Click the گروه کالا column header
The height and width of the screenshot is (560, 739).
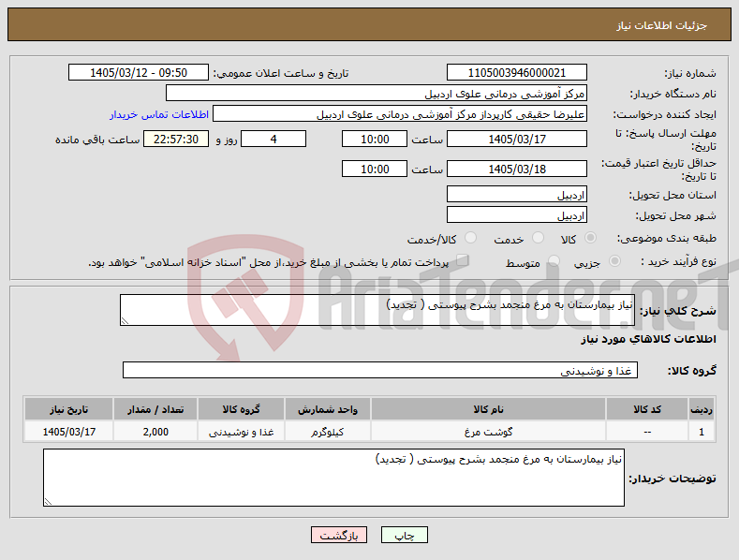241,409
